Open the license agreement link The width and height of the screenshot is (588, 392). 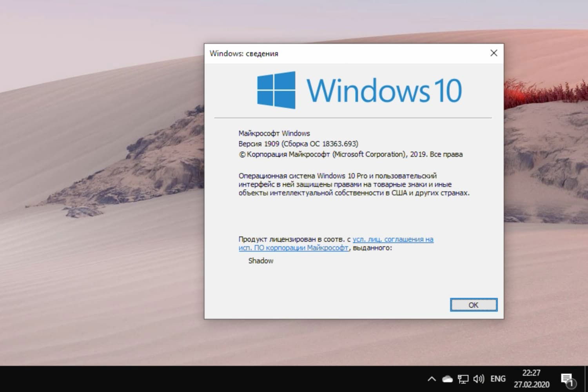[393, 239]
